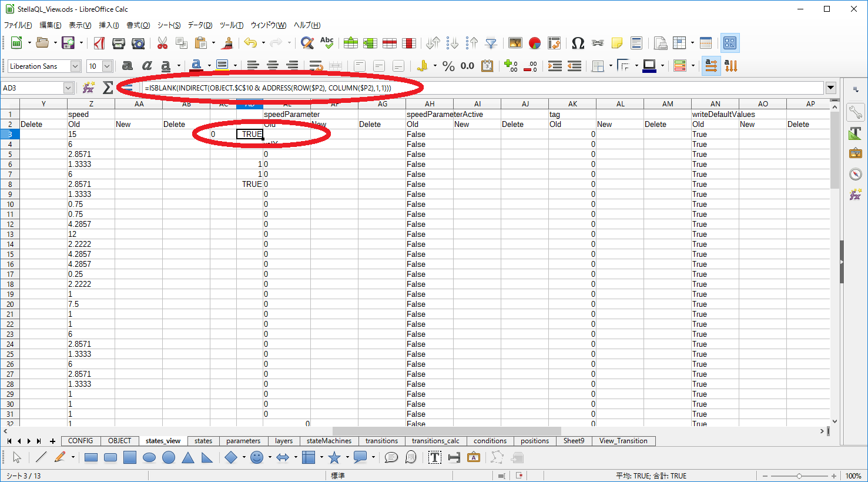This screenshot has width=868, height=482.
Task: Open the Stars shapes dropdown arrow
Action: tap(347, 457)
